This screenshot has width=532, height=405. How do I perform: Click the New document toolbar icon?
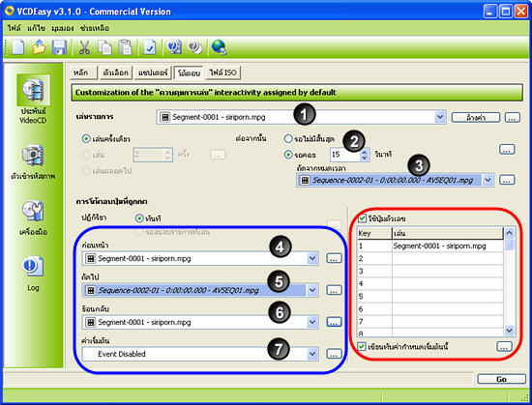[18, 46]
